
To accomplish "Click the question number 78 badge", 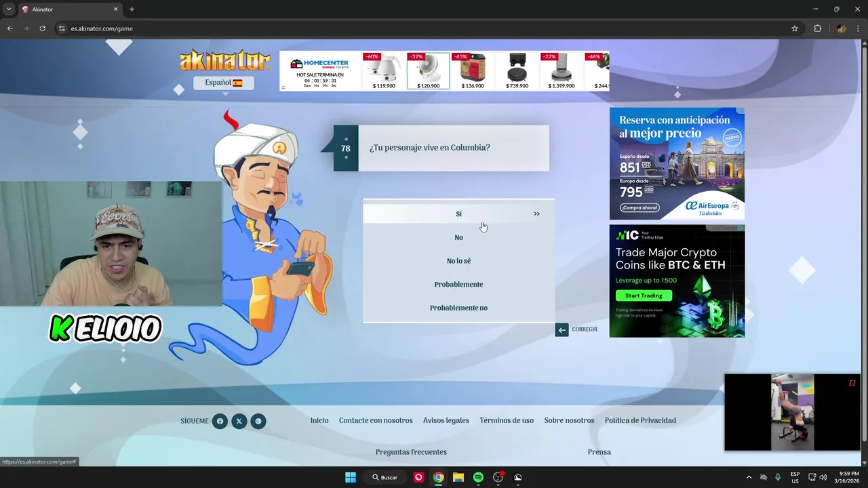I will [346, 148].
